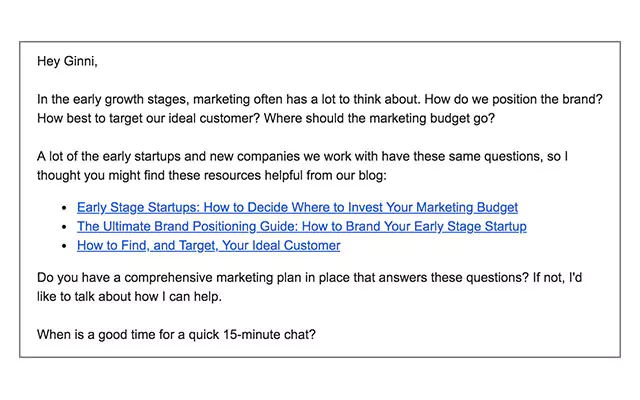Click the bullet before the Early Stage Startups link
640x400 pixels.
(x=65, y=208)
